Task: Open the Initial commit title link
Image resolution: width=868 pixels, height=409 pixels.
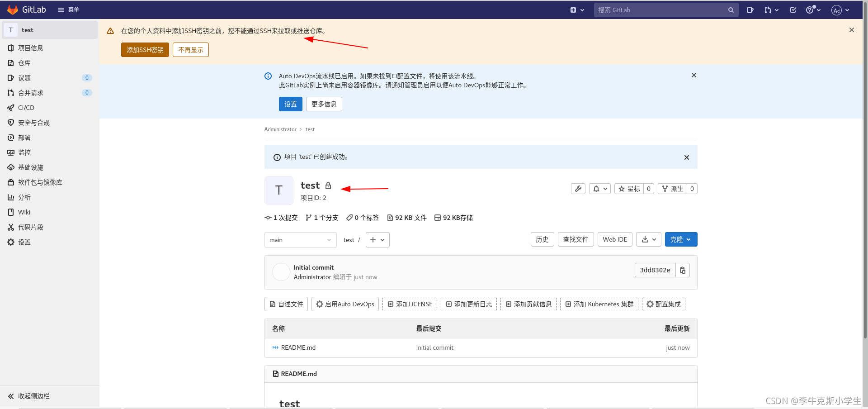Action: pyautogui.click(x=314, y=267)
